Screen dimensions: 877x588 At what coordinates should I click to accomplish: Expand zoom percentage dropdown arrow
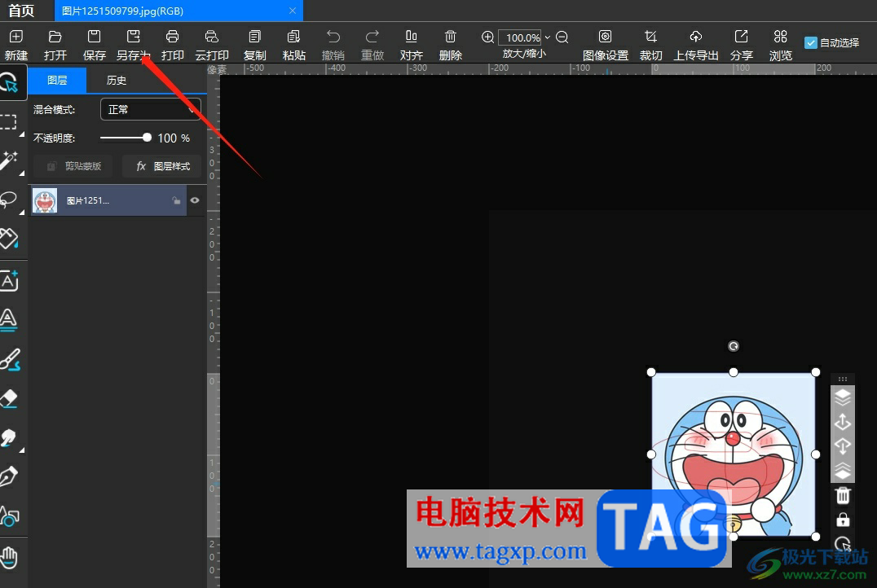(x=548, y=37)
